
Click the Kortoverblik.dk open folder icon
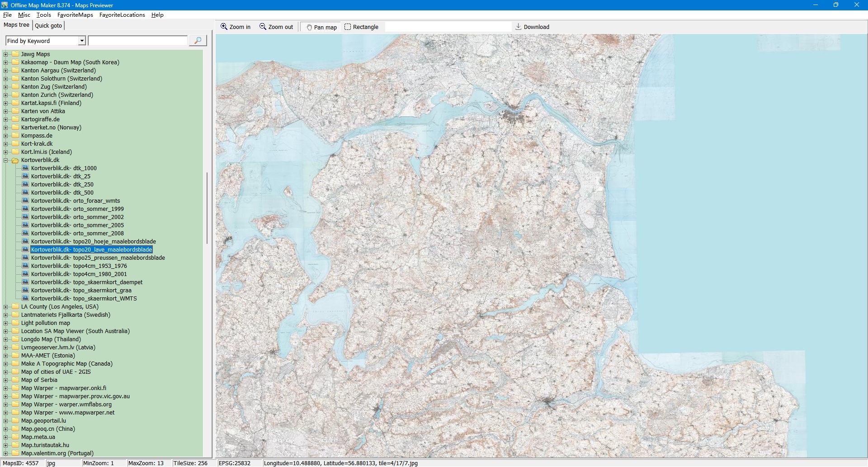pos(15,160)
